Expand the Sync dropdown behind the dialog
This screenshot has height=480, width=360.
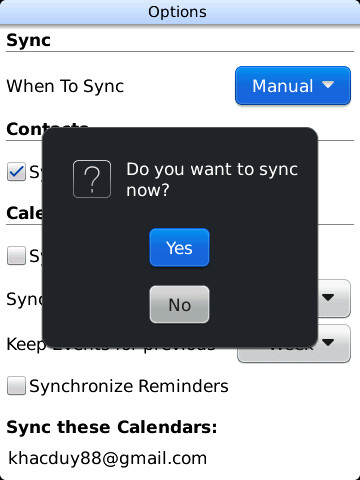334,298
